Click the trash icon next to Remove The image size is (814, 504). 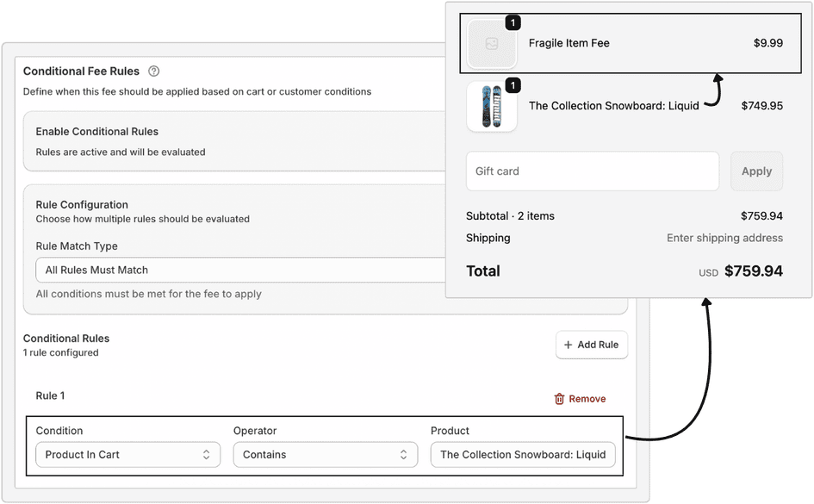562,399
